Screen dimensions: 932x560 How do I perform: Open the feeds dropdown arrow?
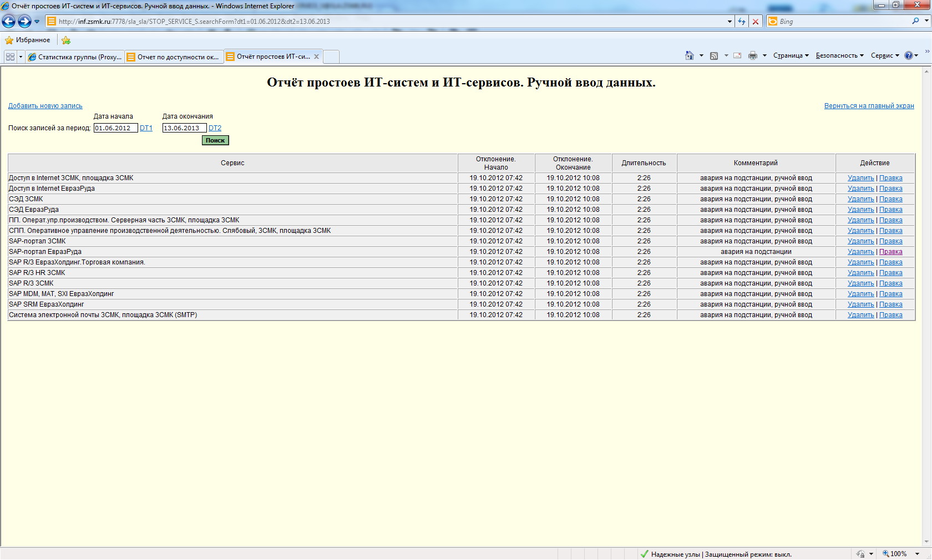click(726, 55)
